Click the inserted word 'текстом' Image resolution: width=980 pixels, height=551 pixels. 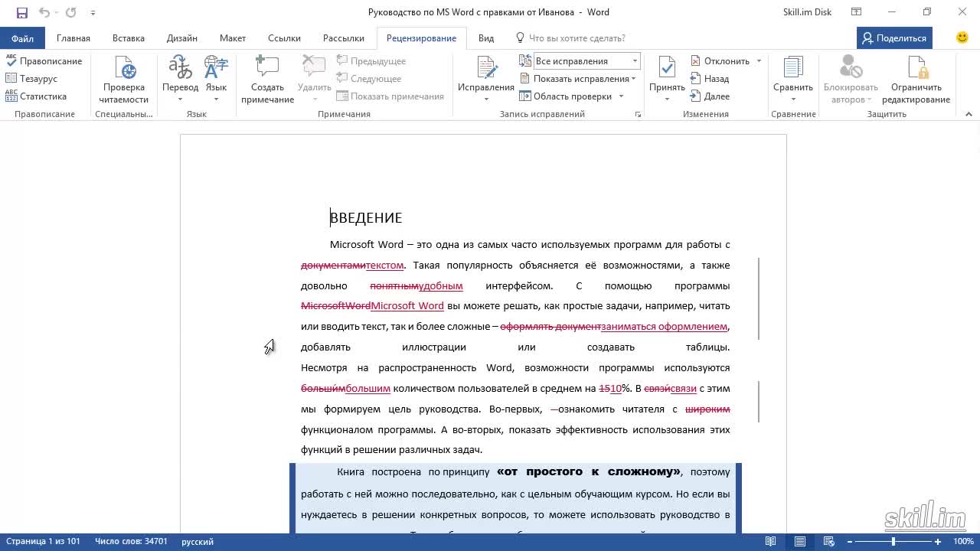(x=384, y=266)
